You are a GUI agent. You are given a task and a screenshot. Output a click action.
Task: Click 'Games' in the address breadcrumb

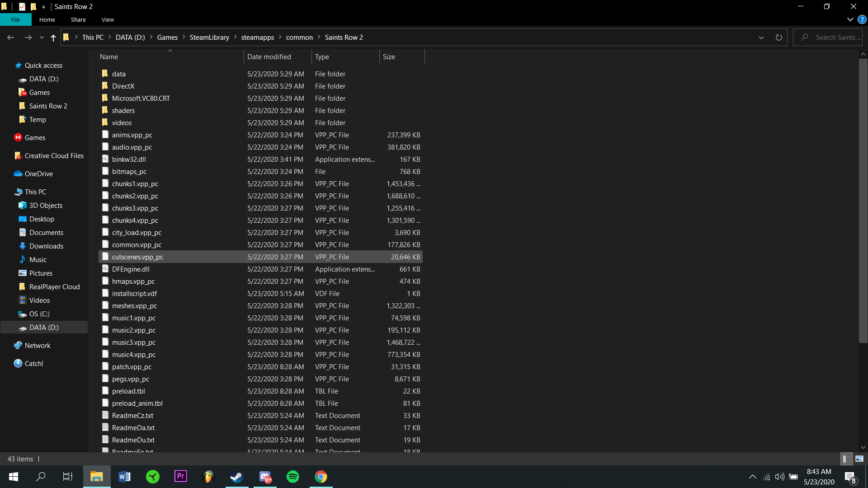pyautogui.click(x=167, y=38)
